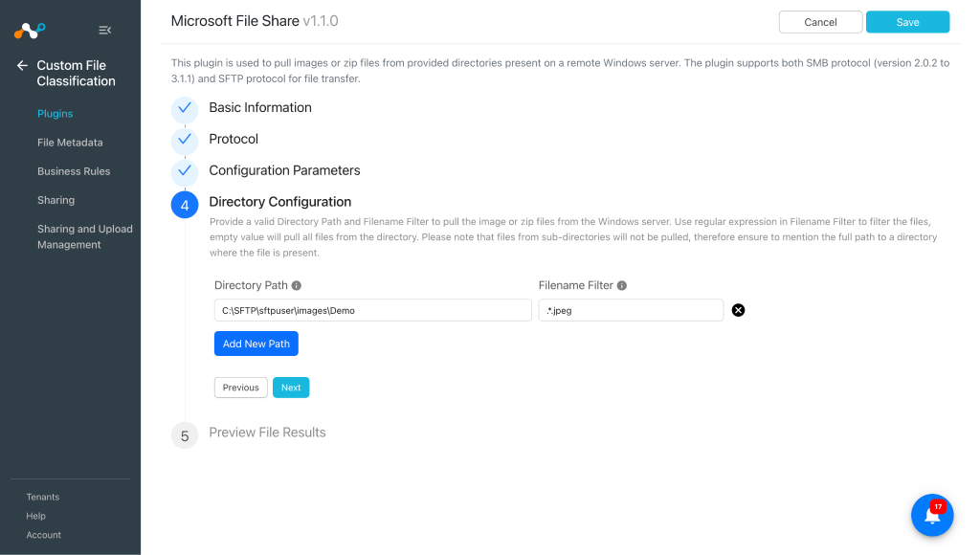Show the Filename Filter info tooltip icon
Image resolution: width=980 pixels, height=555 pixels.
pyautogui.click(x=622, y=285)
